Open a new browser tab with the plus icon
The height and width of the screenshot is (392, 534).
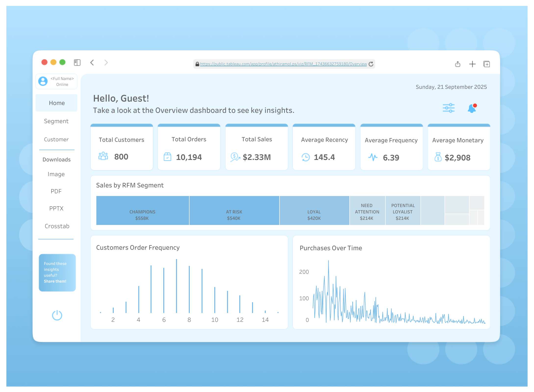472,64
